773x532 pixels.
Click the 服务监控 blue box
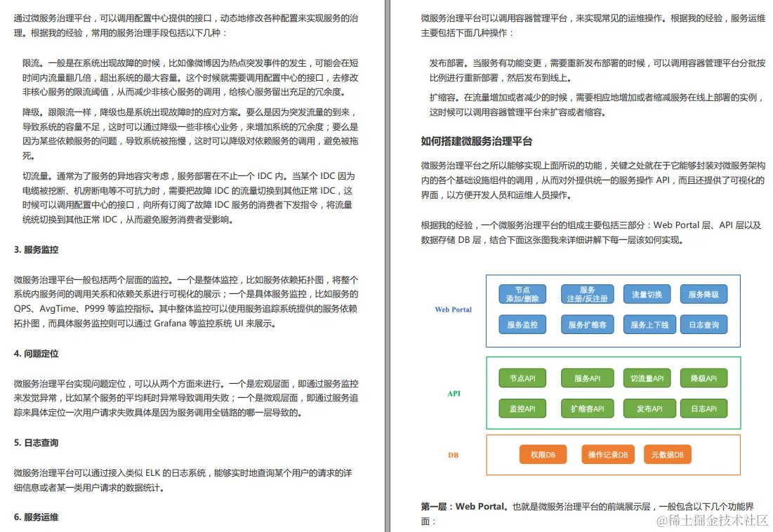coord(522,325)
